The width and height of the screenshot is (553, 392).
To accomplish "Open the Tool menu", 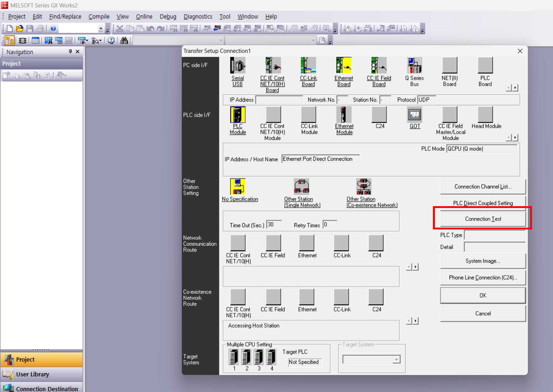I will click(225, 17).
